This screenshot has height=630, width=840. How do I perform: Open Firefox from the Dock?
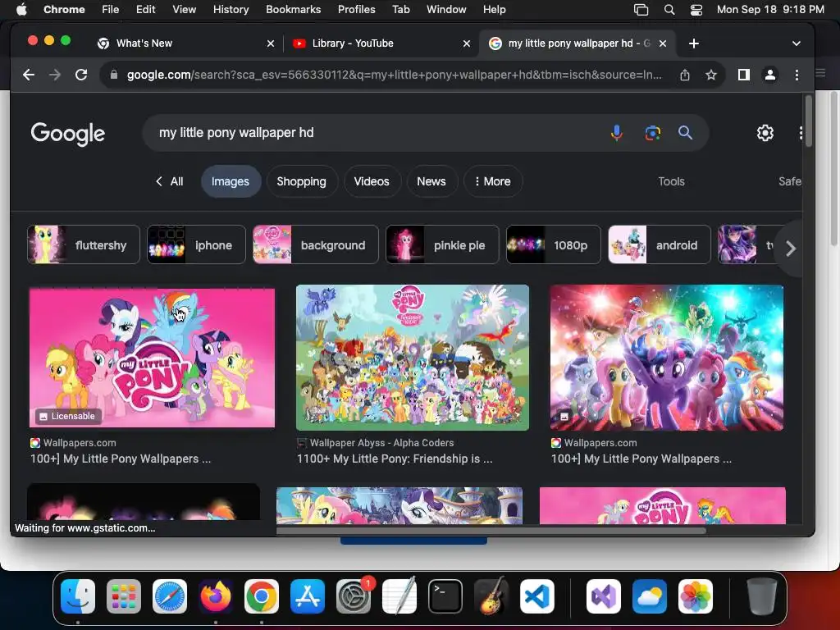[x=216, y=596]
